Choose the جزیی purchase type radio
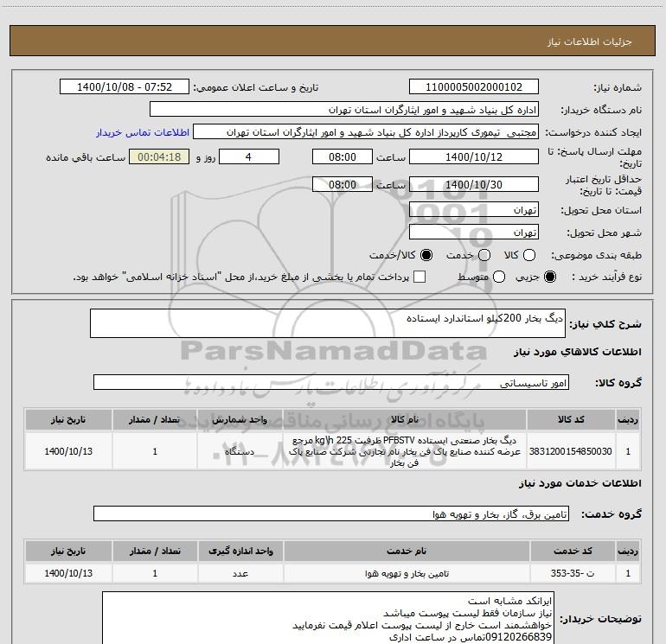Screen dimensions: 666x644 [550, 277]
